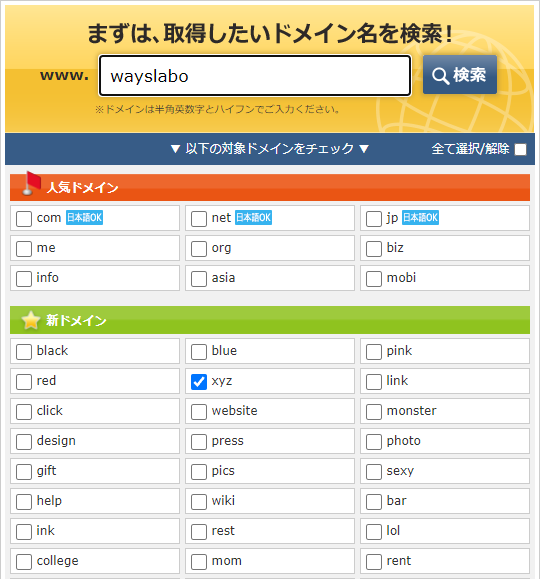The width and height of the screenshot is (540, 579).
Task: Check the monster domain option
Action: (x=374, y=412)
